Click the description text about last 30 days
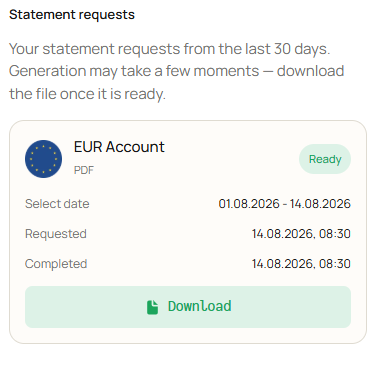 click(x=170, y=49)
